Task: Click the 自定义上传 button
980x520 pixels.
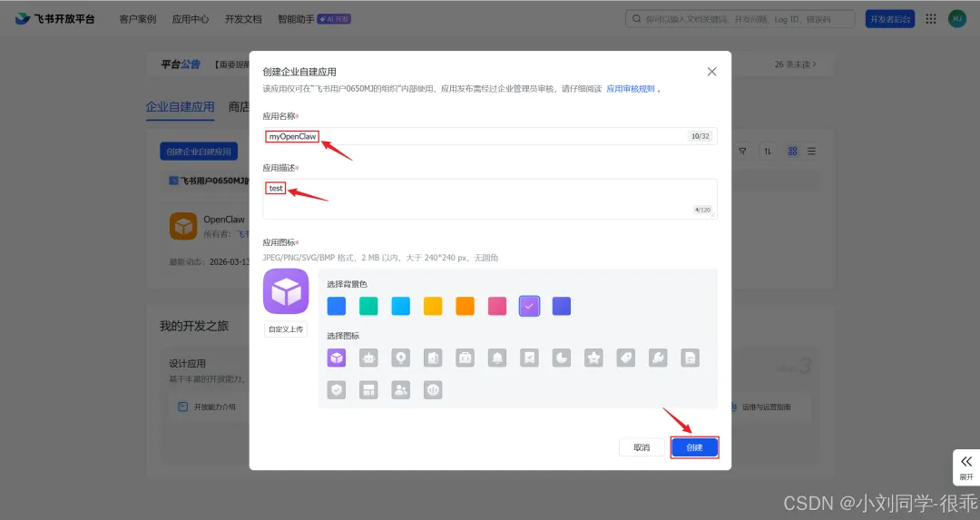Action: tap(286, 329)
